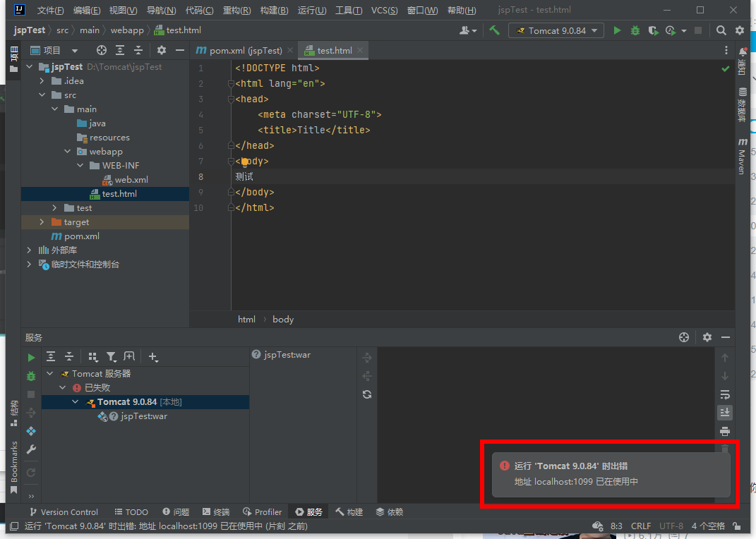
Task: Open the 构建(B) menu in menu bar
Action: [x=274, y=11]
